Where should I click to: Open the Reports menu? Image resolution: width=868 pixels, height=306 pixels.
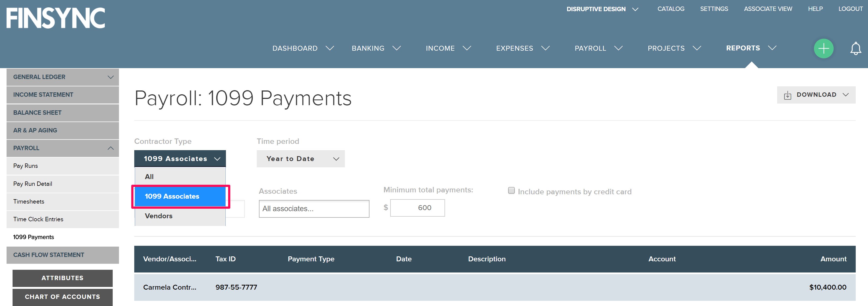(751, 48)
